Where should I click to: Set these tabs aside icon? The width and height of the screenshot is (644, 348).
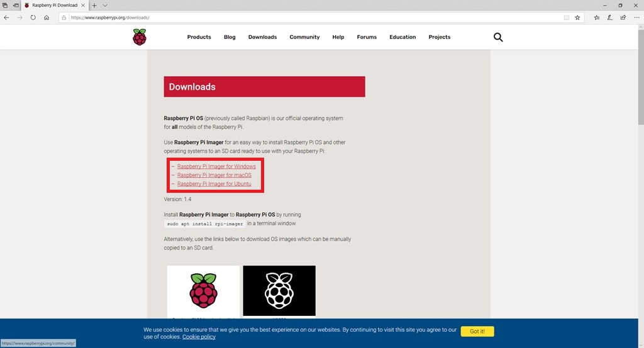click(x=16, y=5)
